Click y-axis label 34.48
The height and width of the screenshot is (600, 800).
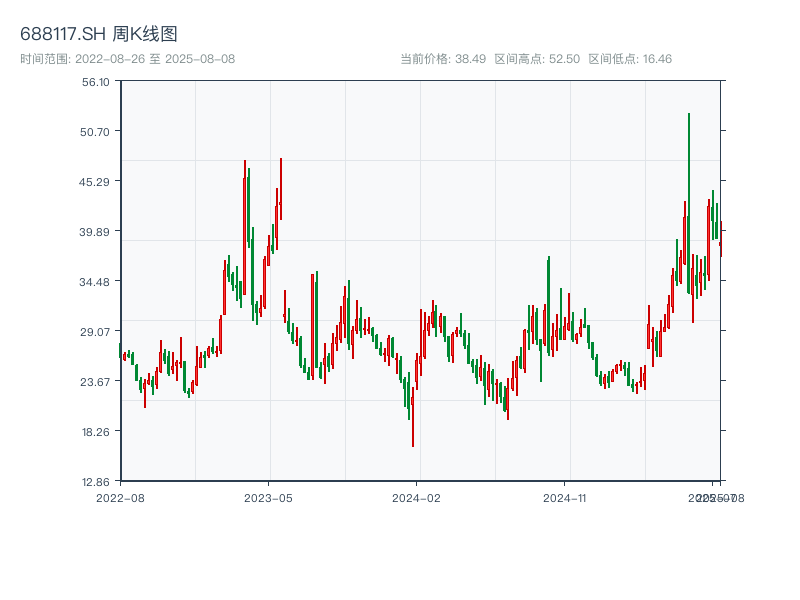point(94,282)
